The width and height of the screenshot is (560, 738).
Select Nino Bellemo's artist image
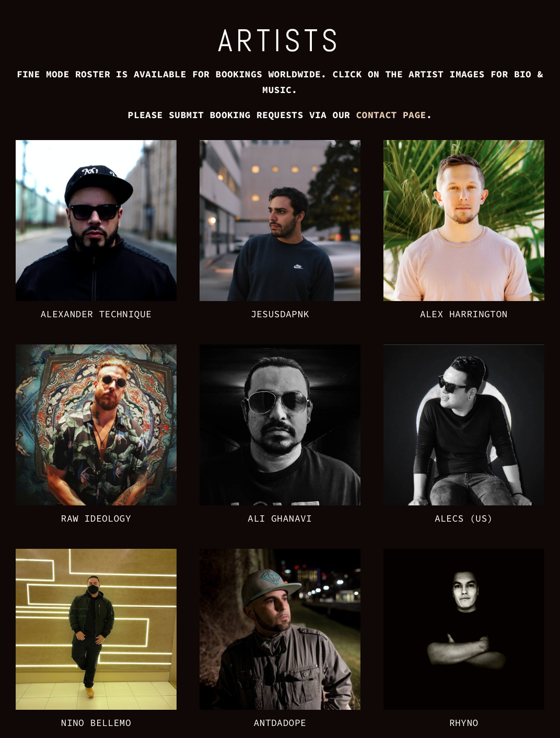(96, 629)
